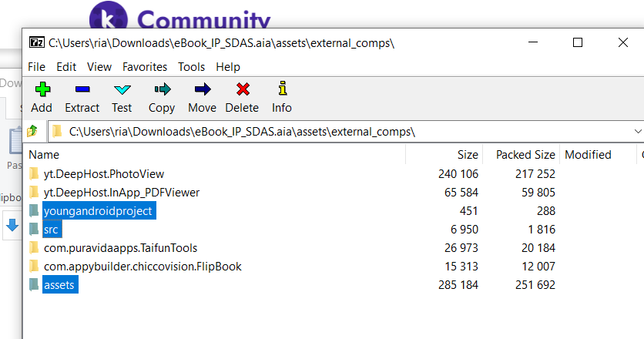Click com.appybuilder.chiccovision.FlipBook folder icon
This screenshot has width=644, height=339.
click(x=34, y=267)
